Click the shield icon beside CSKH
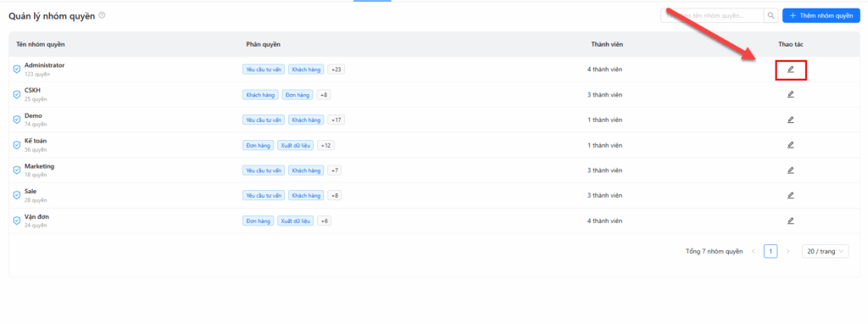Viewport: 868px width, 324px height. (17, 95)
